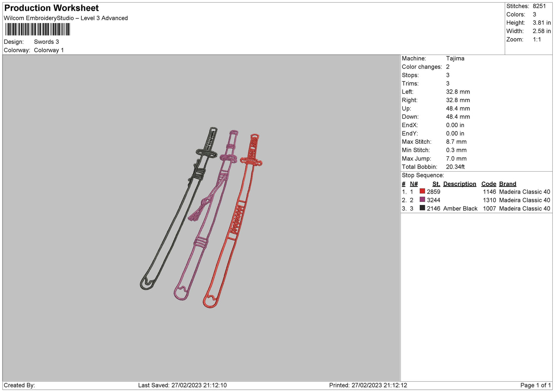The height and width of the screenshot is (392, 555).
Task: Click the height value '3.81 in'
Action: (542, 23)
